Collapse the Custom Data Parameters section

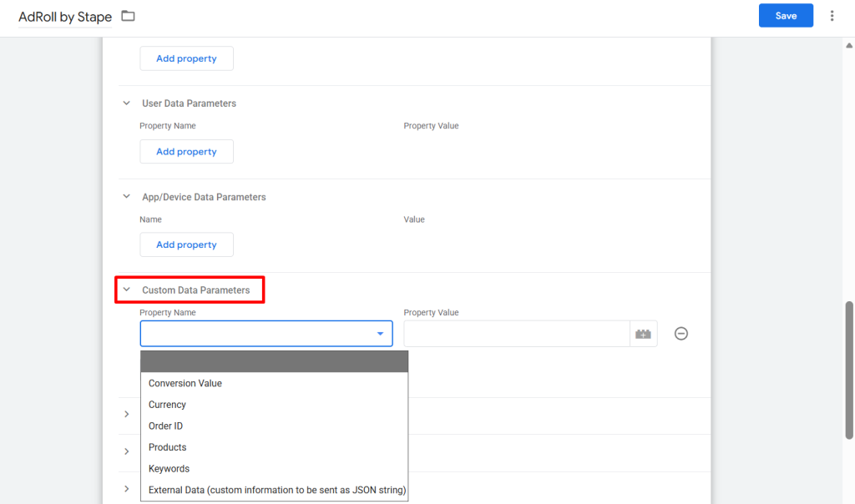127,290
